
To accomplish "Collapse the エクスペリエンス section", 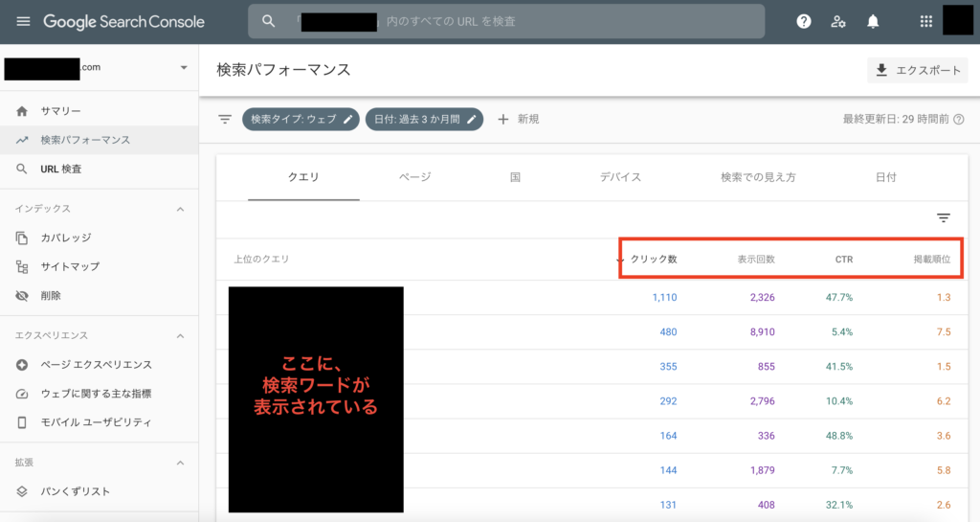I will point(180,336).
